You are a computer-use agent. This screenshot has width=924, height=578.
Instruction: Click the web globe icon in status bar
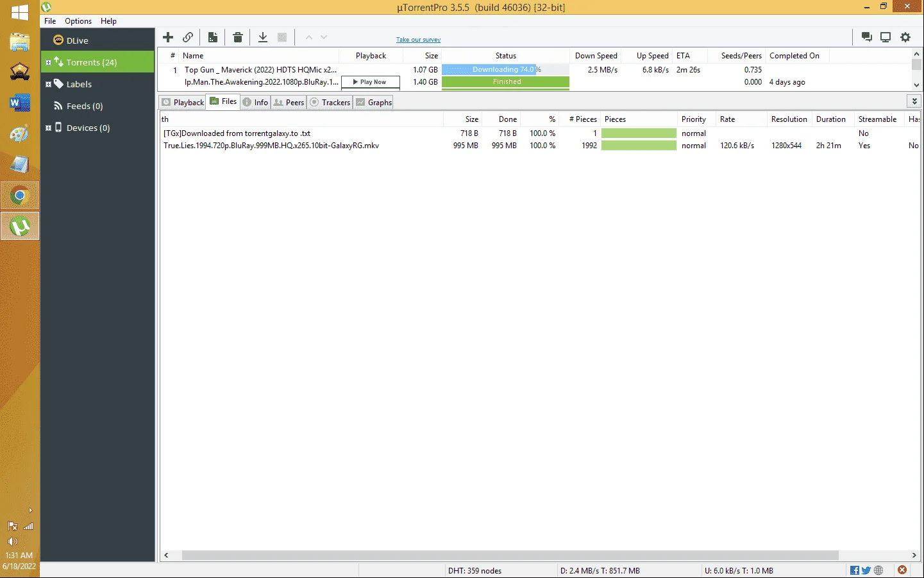tap(878, 570)
